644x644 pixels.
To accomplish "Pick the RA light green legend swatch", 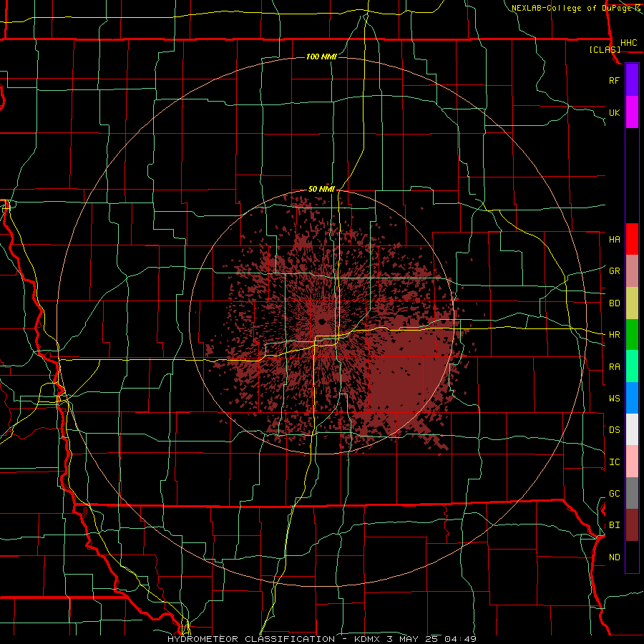I will click(632, 366).
